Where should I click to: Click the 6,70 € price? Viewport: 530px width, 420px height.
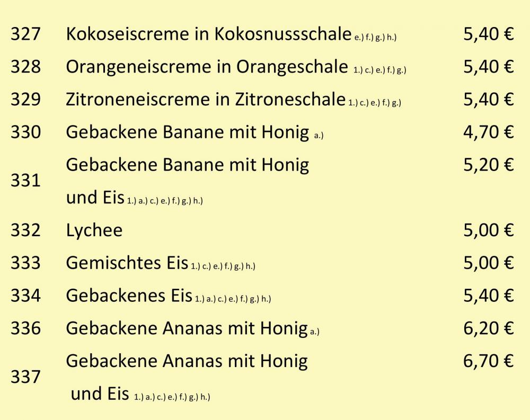489,361
